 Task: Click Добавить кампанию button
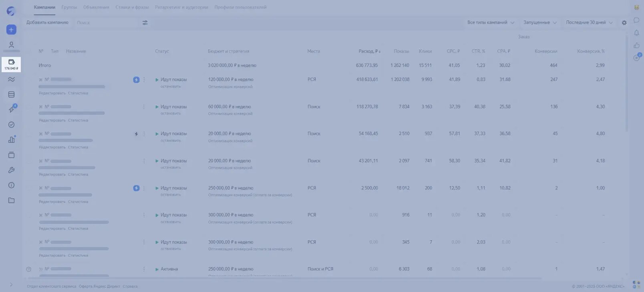pyautogui.click(x=47, y=22)
